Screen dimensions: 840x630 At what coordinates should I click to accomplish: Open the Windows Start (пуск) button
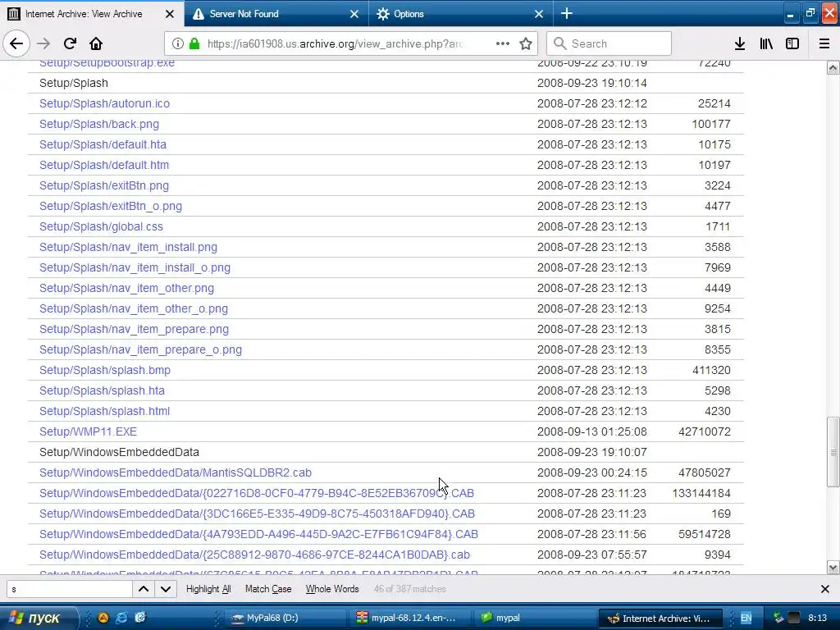point(39,618)
